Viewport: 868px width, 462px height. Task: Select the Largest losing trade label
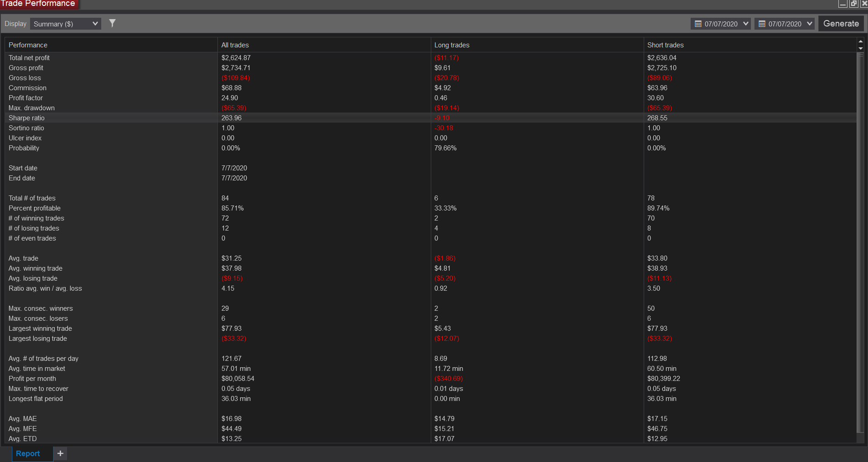pyautogui.click(x=38, y=339)
